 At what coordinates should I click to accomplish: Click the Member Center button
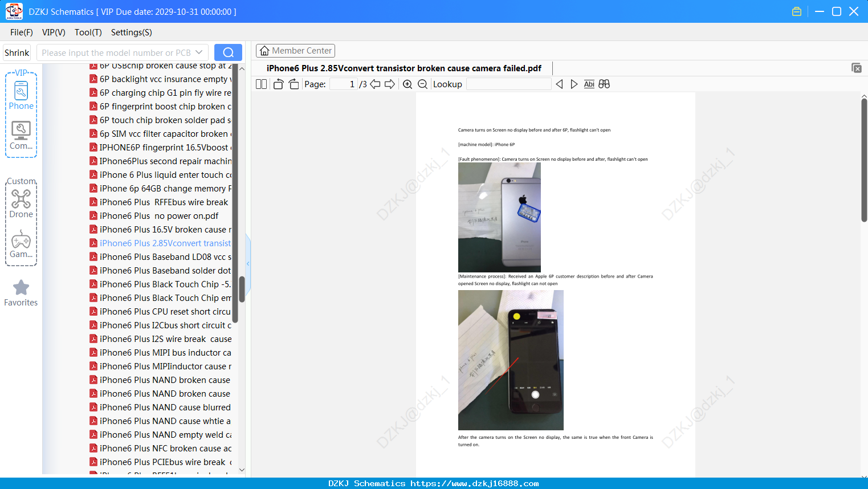point(295,51)
